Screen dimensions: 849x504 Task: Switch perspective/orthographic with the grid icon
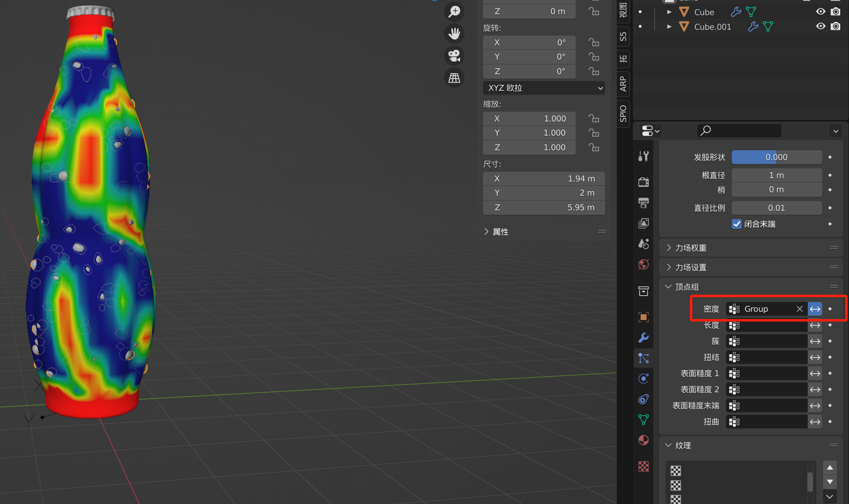click(x=454, y=78)
